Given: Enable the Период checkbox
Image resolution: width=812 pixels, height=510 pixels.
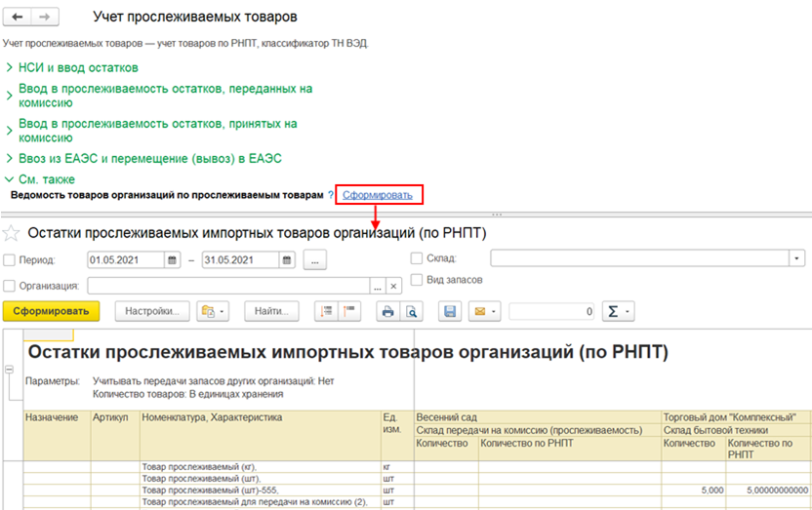Looking at the screenshot, I should click(10, 260).
